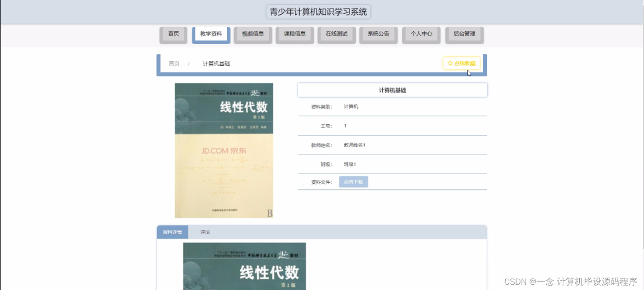Click the 工号 value 1
Viewport: 644px width, 290px height.
pyautogui.click(x=345, y=126)
